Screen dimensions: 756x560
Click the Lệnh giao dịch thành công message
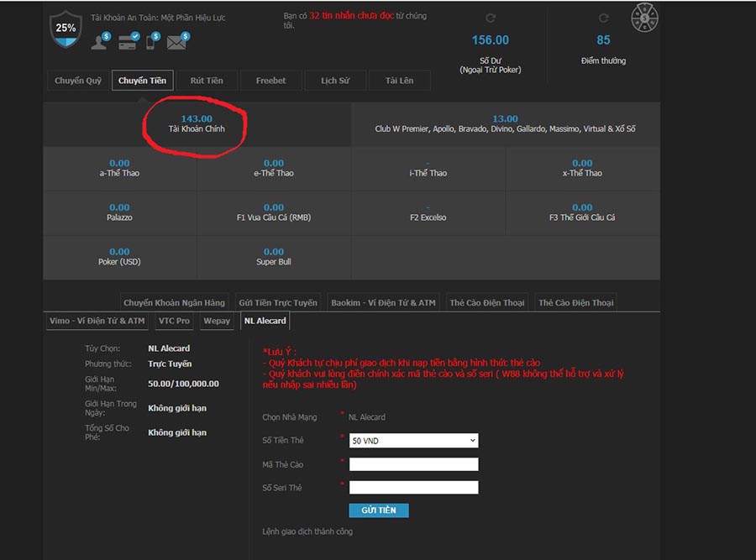click(x=307, y=531)
